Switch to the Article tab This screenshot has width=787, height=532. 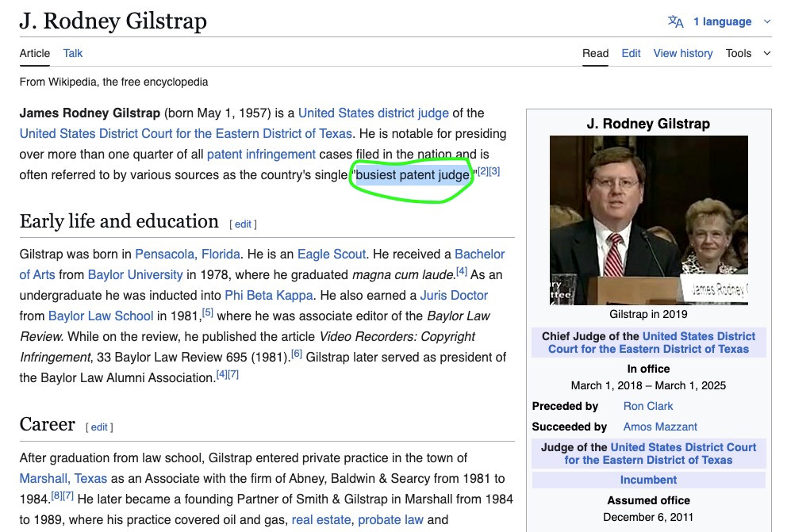tap(35, 53)
